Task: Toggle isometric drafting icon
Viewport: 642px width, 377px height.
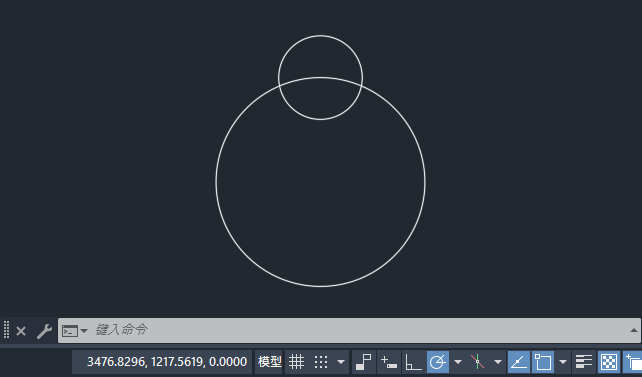Action: pos(477,362)
